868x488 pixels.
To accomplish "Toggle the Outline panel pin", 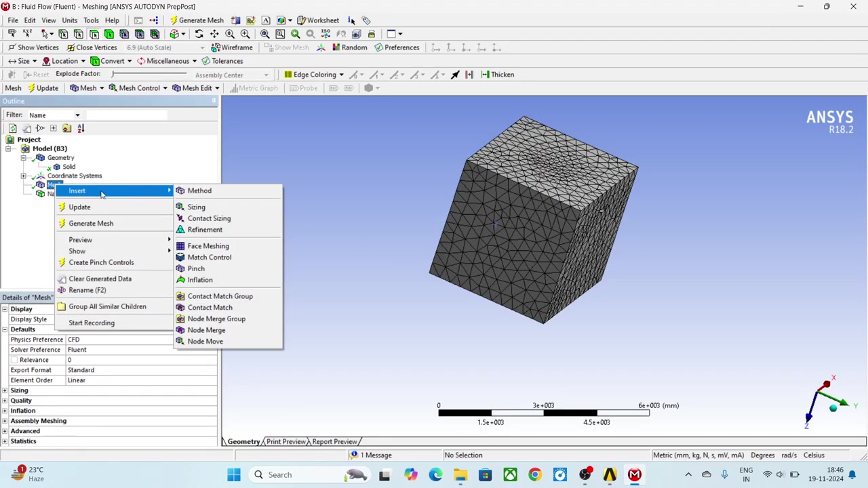I will coord(214,101).
